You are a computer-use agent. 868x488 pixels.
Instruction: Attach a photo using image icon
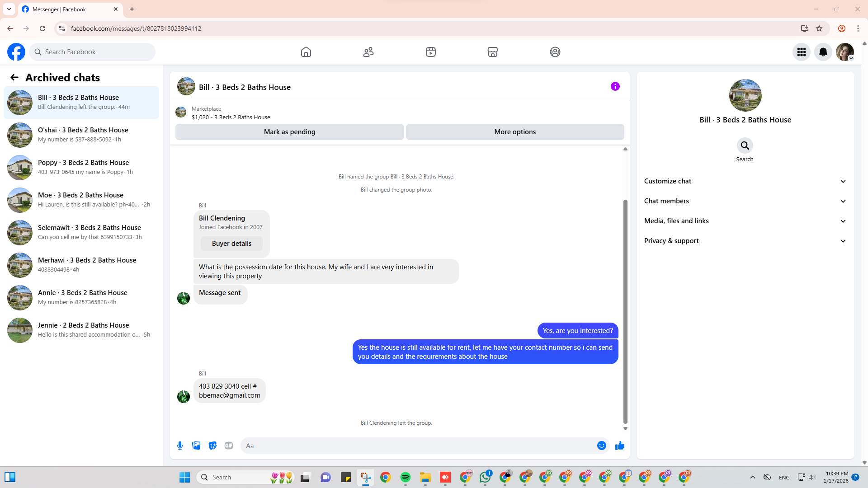click(x=196, y=446)
